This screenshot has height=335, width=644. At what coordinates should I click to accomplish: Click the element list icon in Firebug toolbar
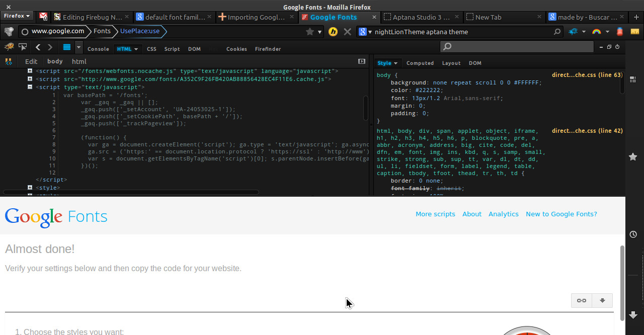67,48
